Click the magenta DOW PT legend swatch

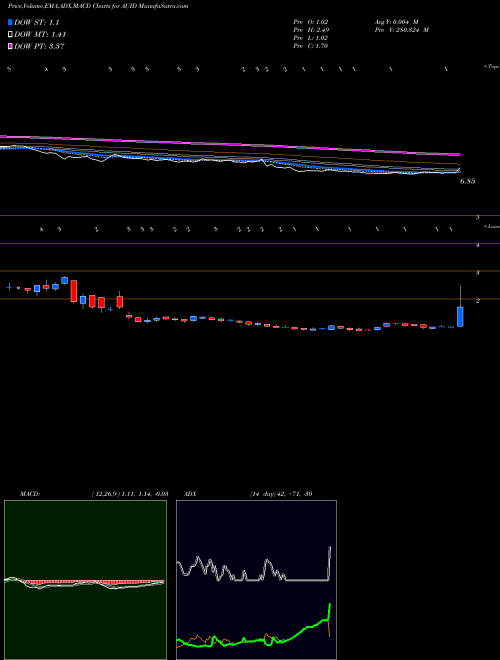(x=11, y=46)
